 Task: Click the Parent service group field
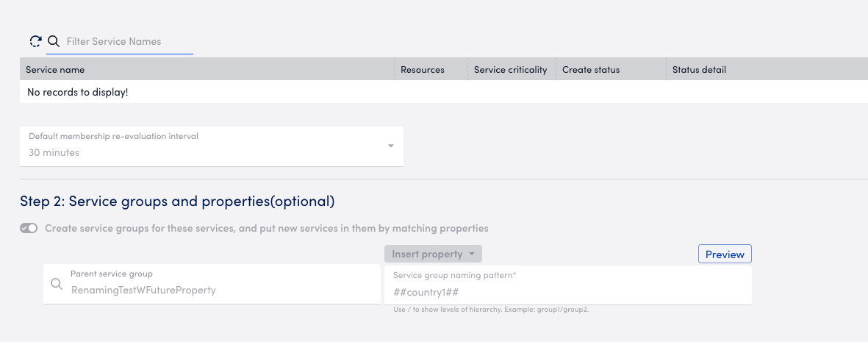[x=212, y=284]
